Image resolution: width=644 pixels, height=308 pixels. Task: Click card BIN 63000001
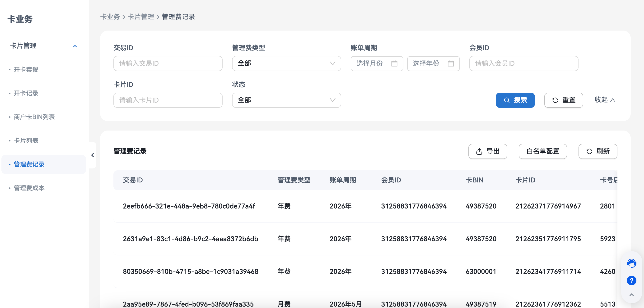click(481, 272)
